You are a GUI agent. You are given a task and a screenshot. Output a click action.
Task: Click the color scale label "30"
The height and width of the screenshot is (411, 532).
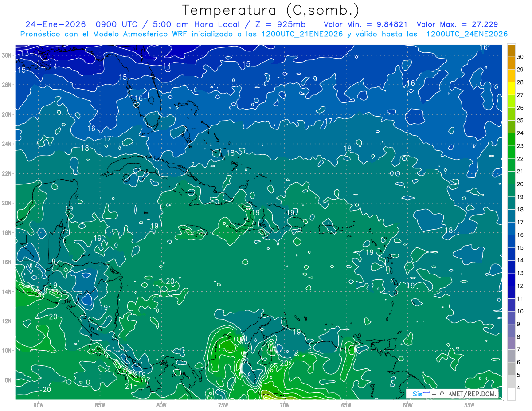[x=521, y=56]
